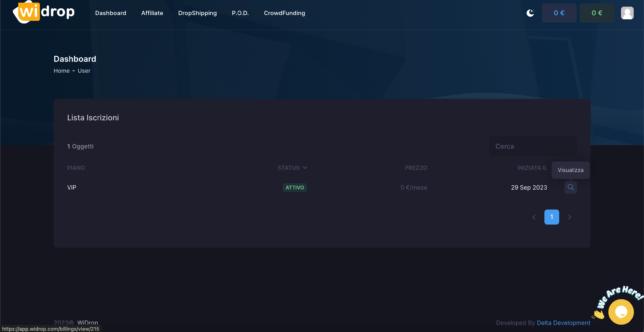Sort by the STATUS column chevron
The height and width of the screenshot is (332, 644).
305,168
